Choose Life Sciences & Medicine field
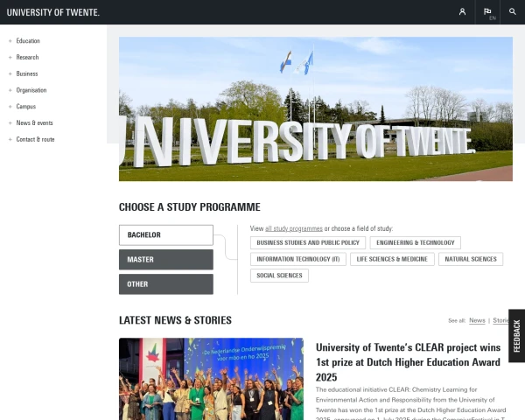Image resolution: width=525 pixels, height=420 pixels. 392,259
